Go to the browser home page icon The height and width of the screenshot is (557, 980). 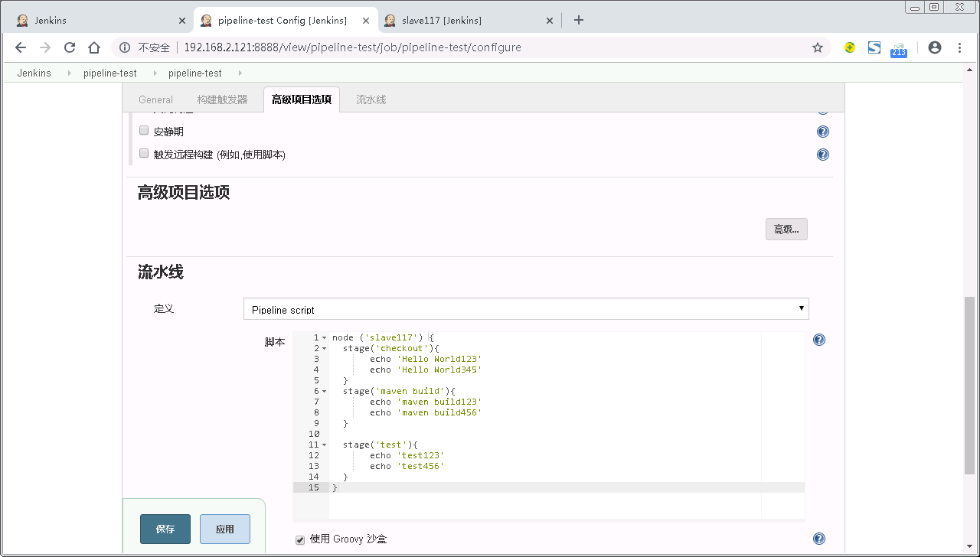click(94, 47)
